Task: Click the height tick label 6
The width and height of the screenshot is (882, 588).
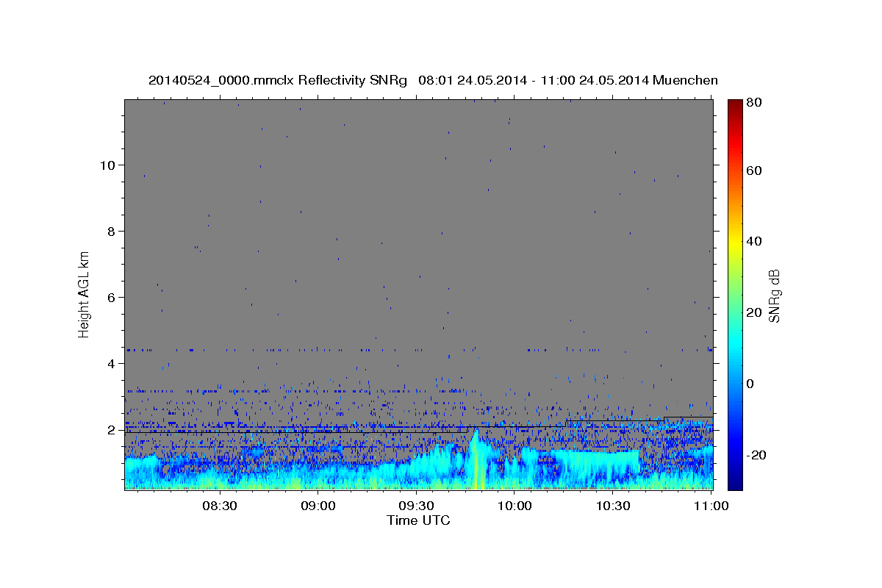Action: coord(110,297)
